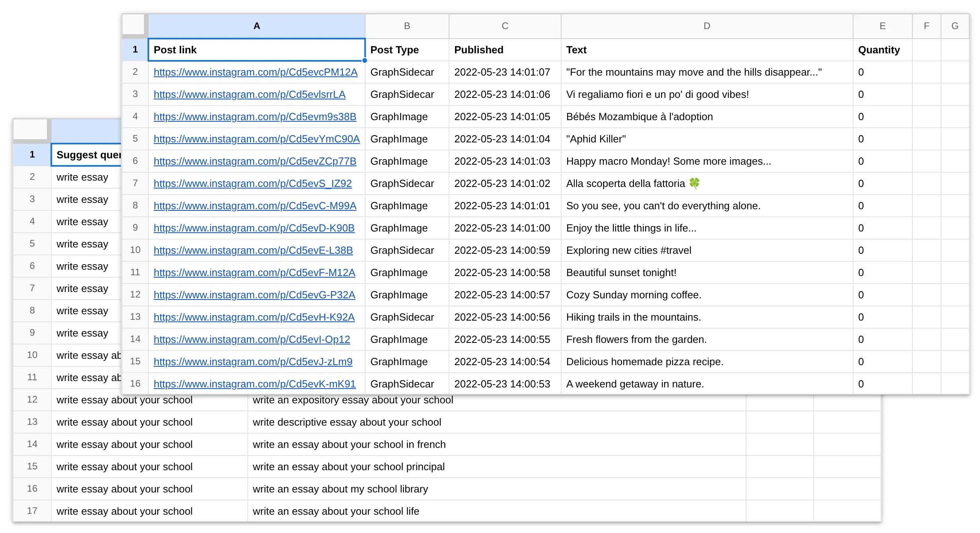Click the select-all corner of the essay sheet
Viewport: 980px width, 533px height.
tap(31, 129)
